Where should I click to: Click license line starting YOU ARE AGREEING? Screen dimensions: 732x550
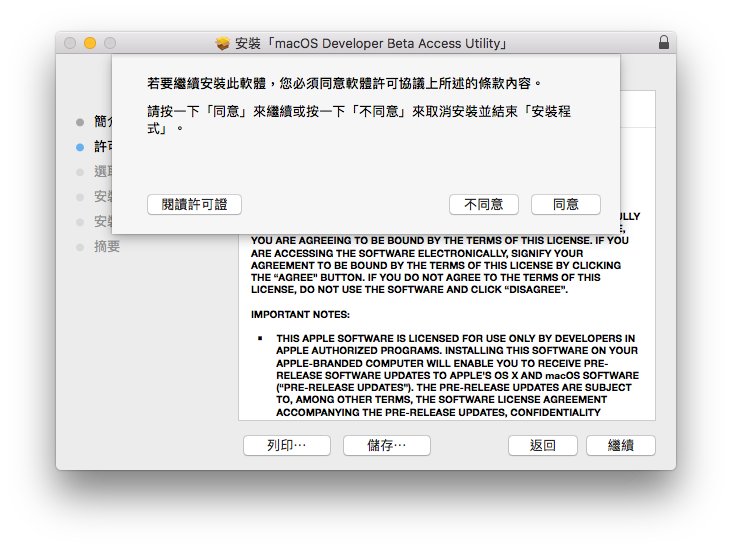440,241
